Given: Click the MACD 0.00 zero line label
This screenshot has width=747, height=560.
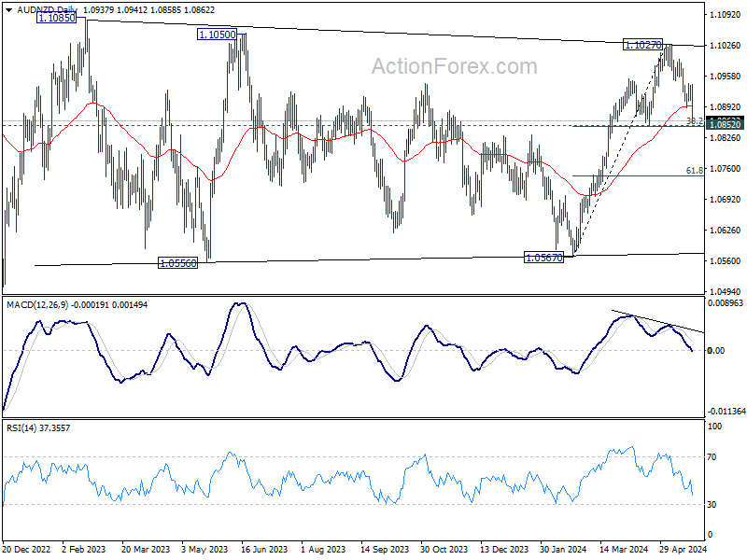Looking at the screenshot, I should point(715,351).
